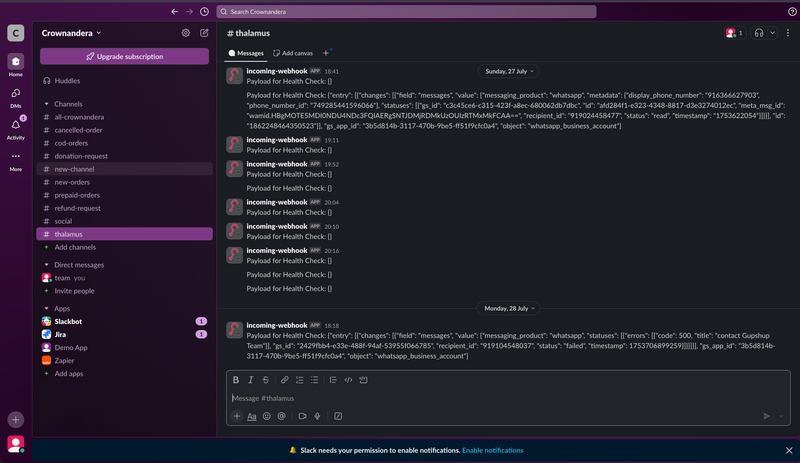Open the Sunday, 27 July date dropdown
The width and height of the screenshot is (800, 463).
point(509,71)
